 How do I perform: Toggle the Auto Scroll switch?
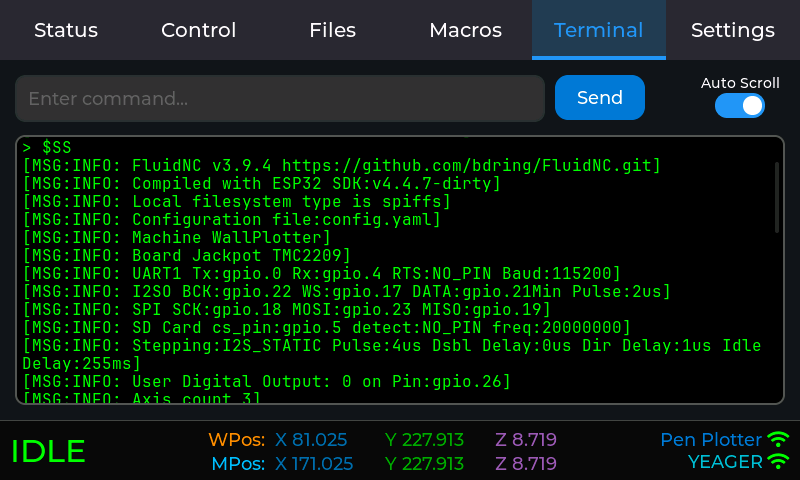coord(740,105)
